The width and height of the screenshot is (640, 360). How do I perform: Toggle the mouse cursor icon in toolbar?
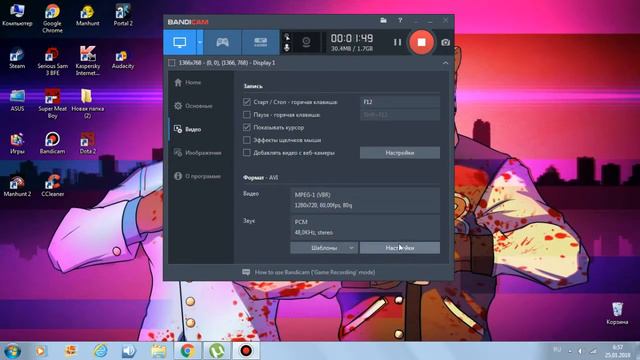pyautogui.click(x=287, y=37)
